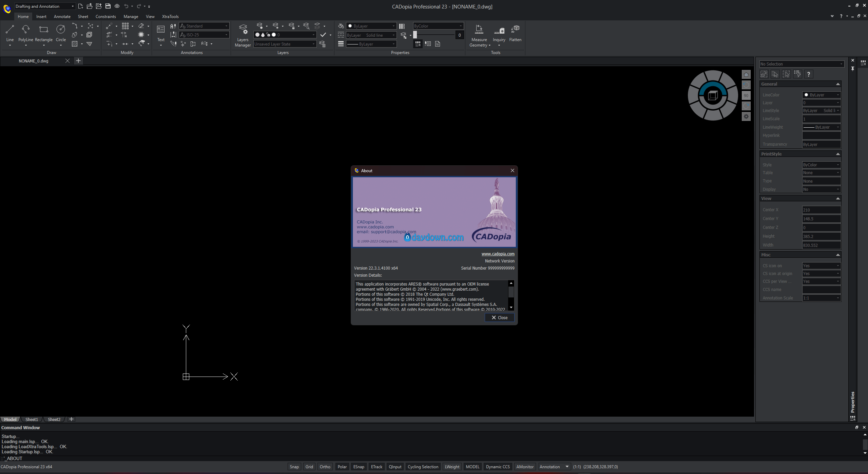Image resolution: width=868 pixels, height=474 pixels.
Task: Click the Save icon in quick access bar
Action: 108,6
